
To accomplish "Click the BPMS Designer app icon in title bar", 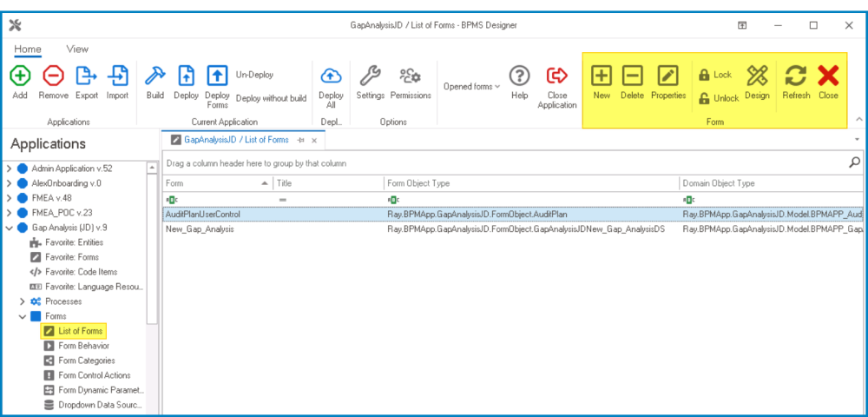I will tap(15, 25).
